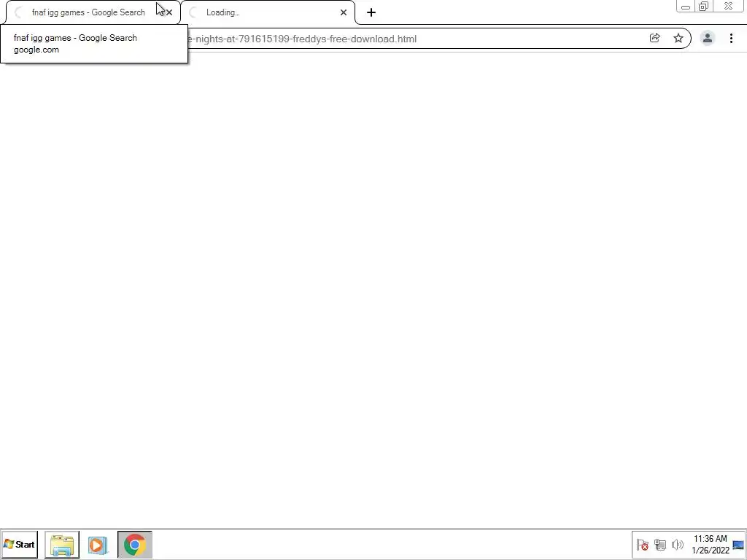
Task: Open the Action Center flag icon
Action: [642, 544]
